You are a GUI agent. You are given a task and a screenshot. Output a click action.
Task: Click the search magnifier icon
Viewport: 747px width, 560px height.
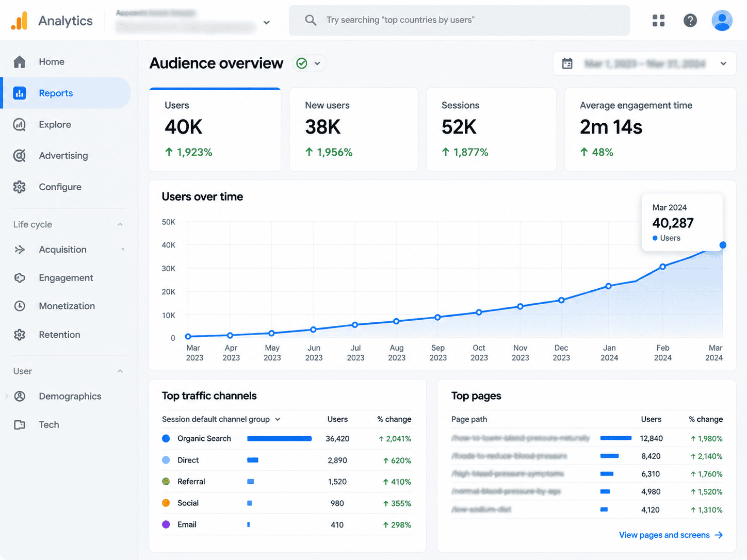pos(311,20)
